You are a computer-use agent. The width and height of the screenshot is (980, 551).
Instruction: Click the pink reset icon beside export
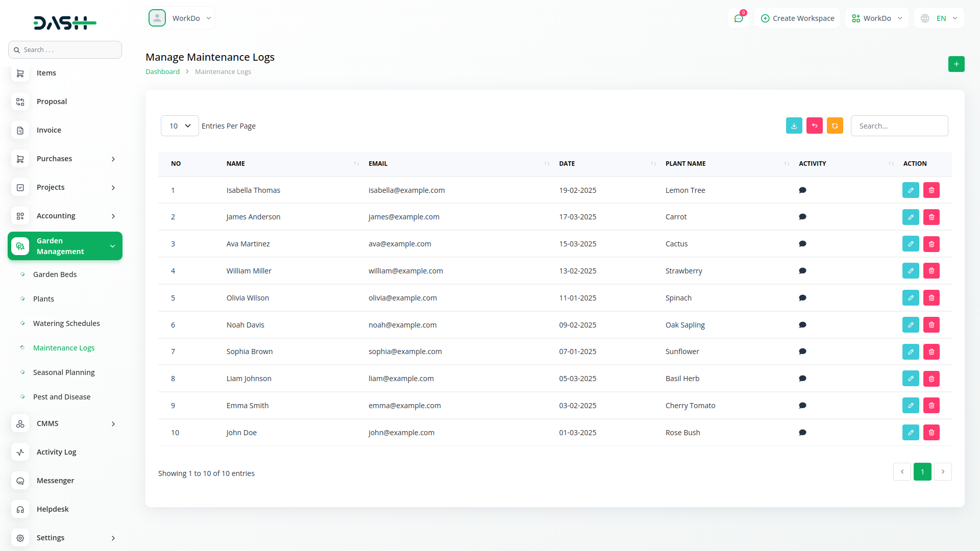tap(814, 126)
